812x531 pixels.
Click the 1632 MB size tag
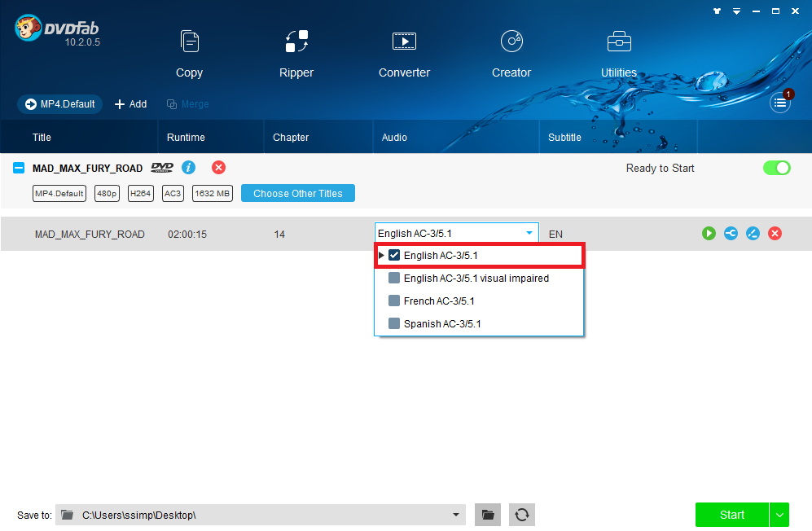click(x=213, y=193)
